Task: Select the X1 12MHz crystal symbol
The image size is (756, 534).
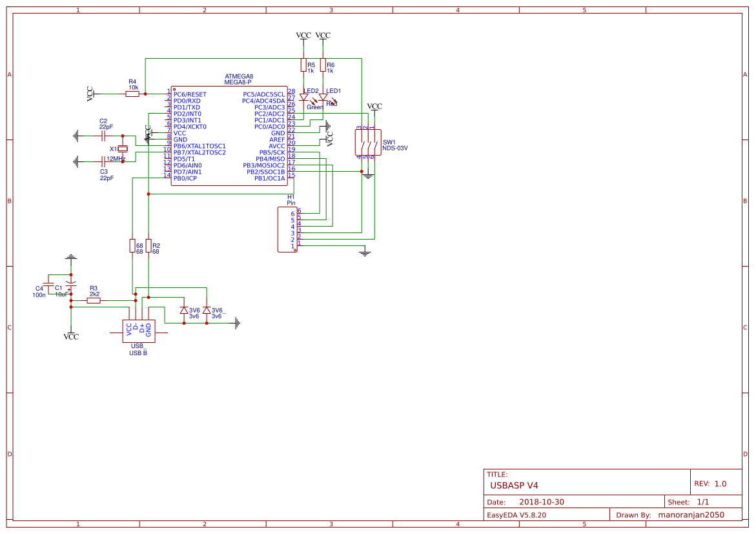Action: click(x=123, y=149)
